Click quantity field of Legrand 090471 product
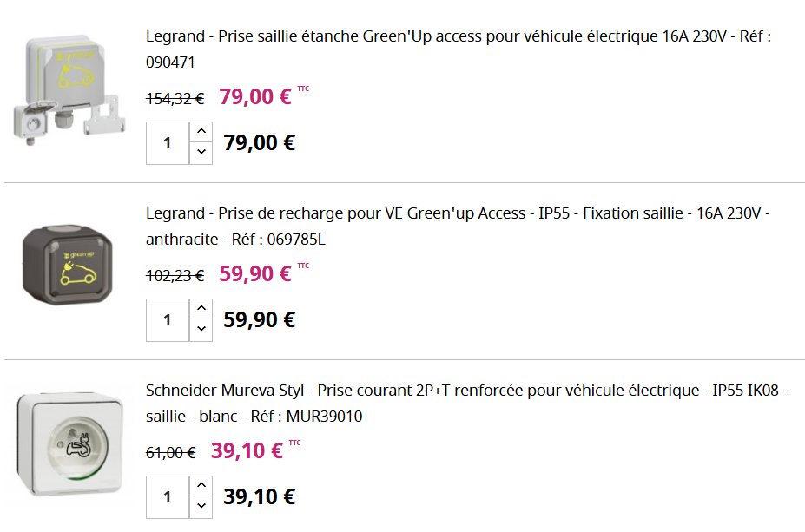805x532 pixels. coord(168,143)
